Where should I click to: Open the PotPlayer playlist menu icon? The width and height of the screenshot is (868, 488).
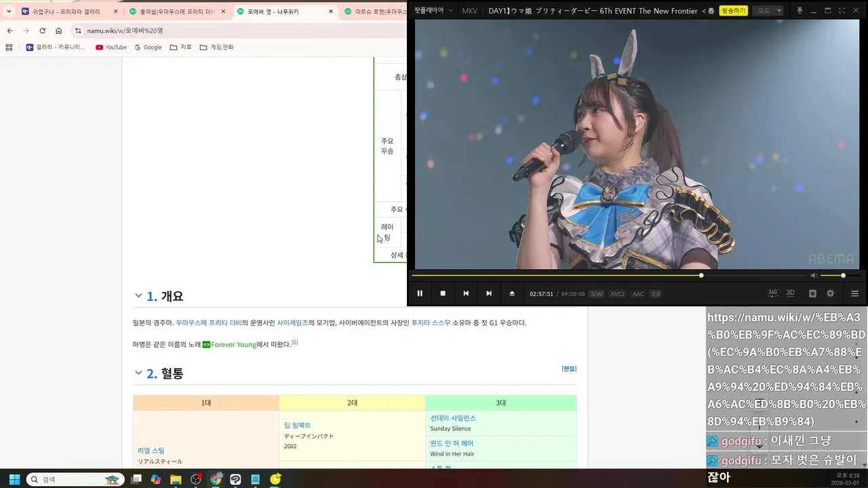click(x=854, y=293)
